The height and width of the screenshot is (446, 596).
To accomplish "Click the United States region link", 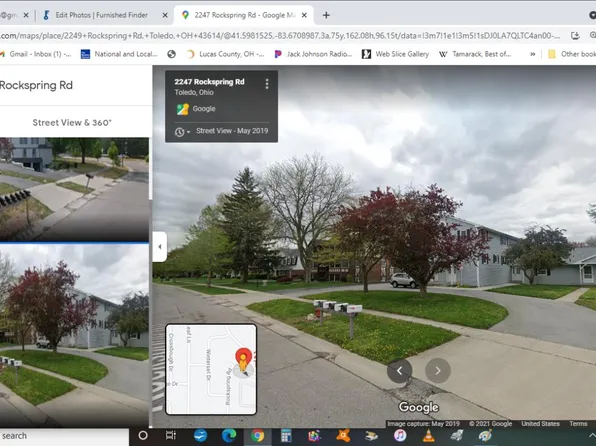I will click(x=540, y=424).
